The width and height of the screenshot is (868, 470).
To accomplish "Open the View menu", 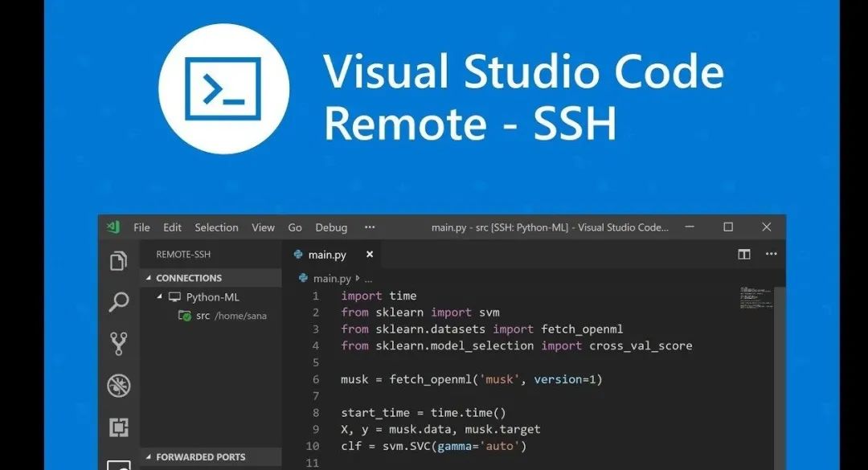I will (263, 227).
